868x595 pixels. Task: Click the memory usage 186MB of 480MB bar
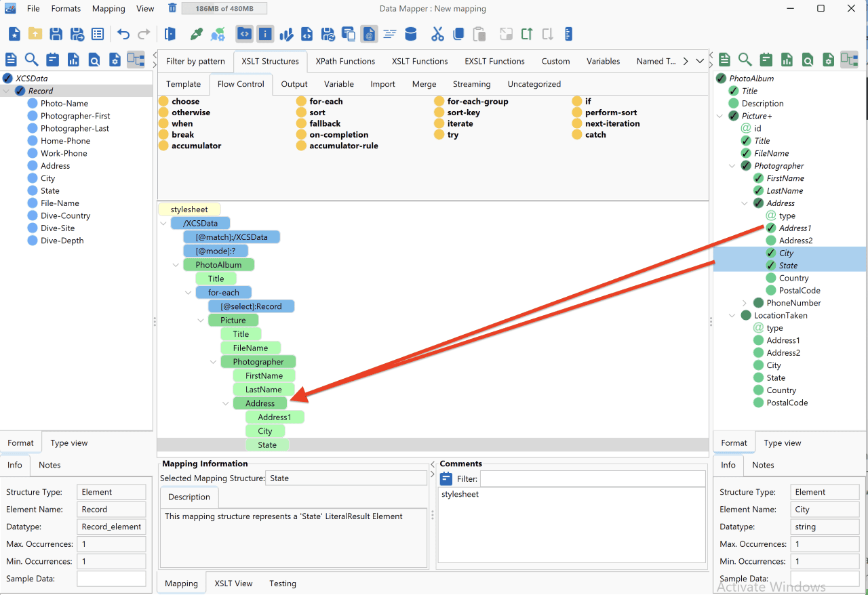[224, 8]
